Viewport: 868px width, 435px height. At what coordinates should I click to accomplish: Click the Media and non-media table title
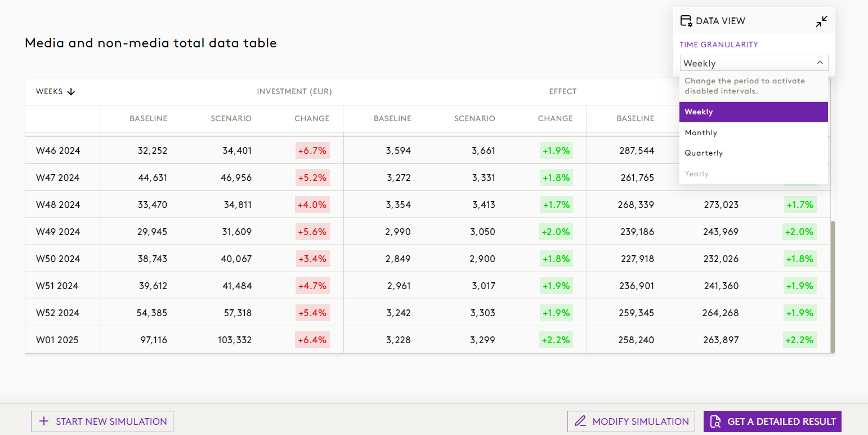click(151, 43)
